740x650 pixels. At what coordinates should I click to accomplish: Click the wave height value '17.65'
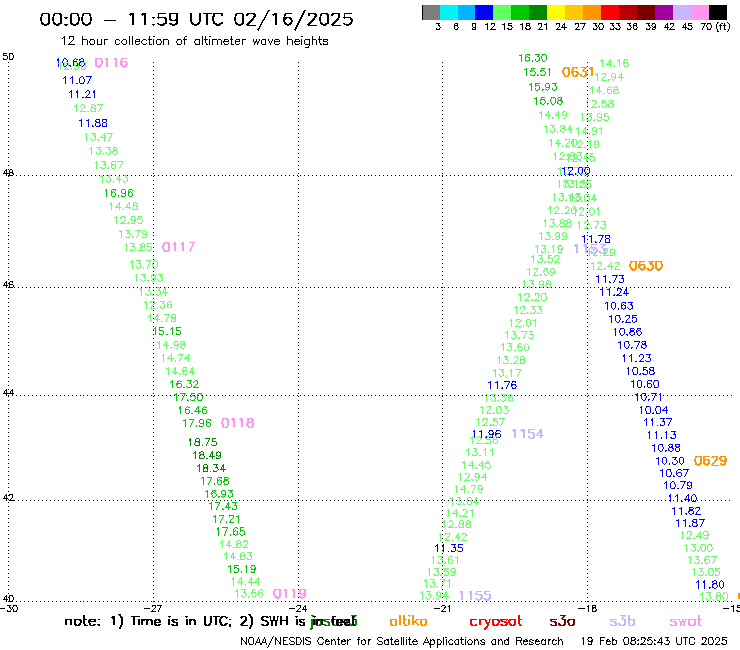click(231, 532)
